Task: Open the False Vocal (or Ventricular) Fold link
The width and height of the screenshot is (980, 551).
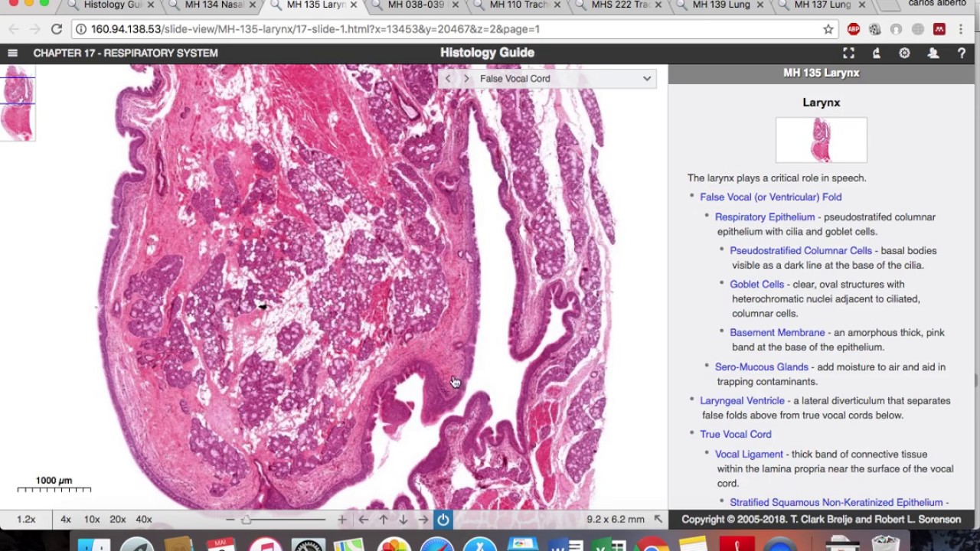Action: [x=770, y=197]
